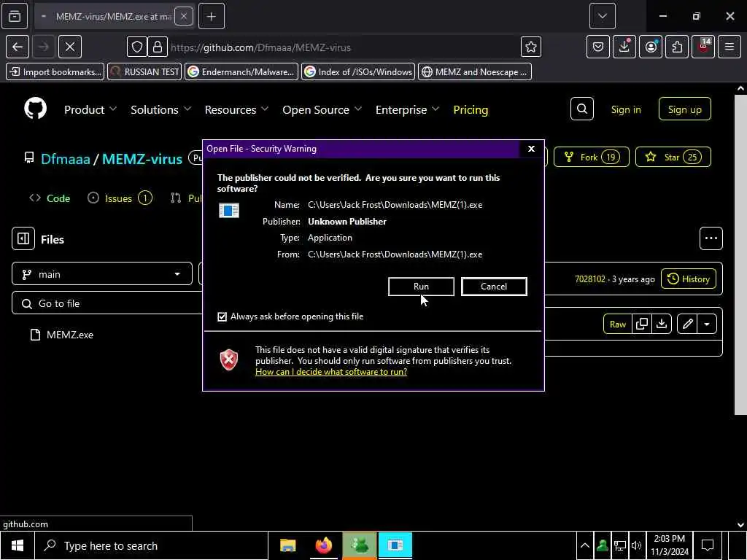This screenshot has height=560, width=747.
Task: Open the Raw file view
Action: [617, 324]
